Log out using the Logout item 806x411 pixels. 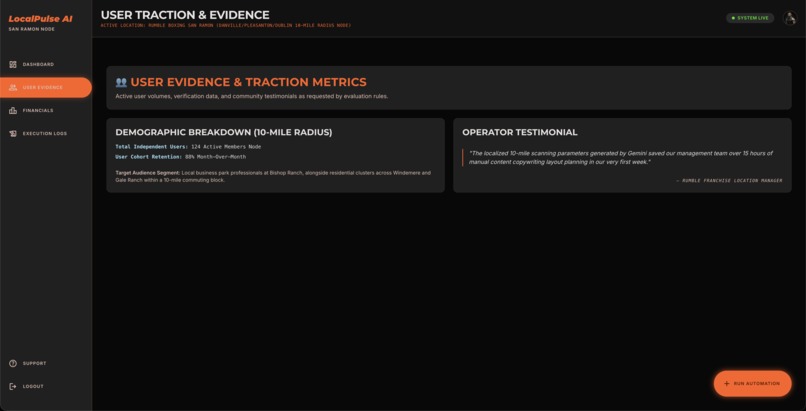pos(46,386)
